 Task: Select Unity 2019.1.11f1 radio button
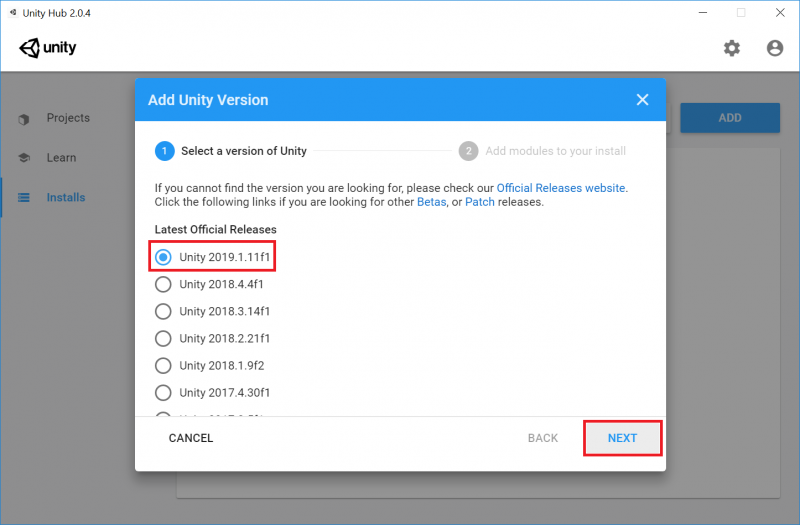(x=163, y=257)
